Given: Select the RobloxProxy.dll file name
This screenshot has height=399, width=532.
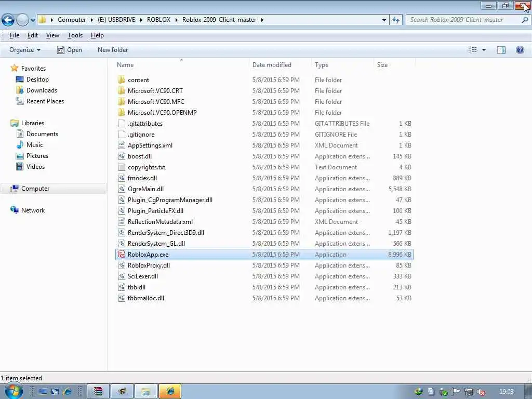Looking at the screenshot, I should click(149, 265).
